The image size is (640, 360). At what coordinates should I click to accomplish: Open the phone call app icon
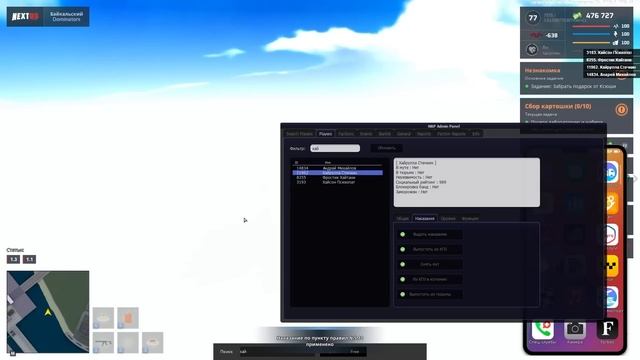coord(542,329)
